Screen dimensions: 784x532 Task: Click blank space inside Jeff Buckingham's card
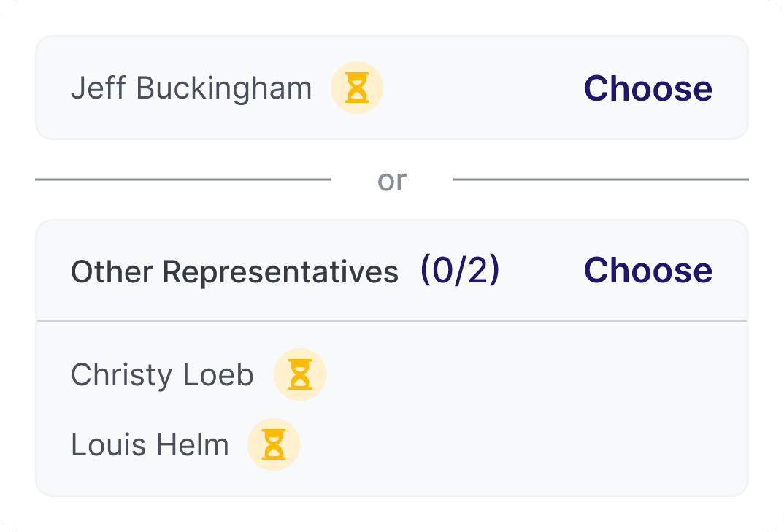(x=482, y=88)
